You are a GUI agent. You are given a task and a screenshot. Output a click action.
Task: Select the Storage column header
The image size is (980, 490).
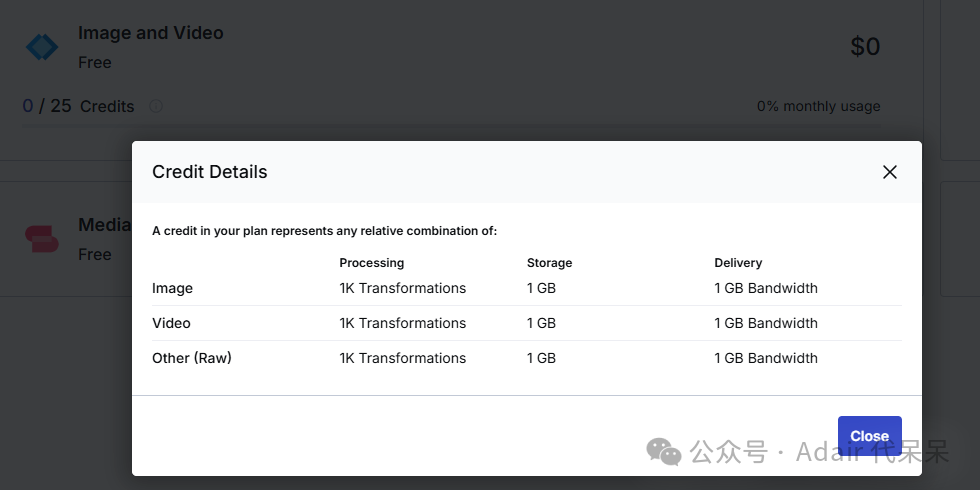pos(549,263)
